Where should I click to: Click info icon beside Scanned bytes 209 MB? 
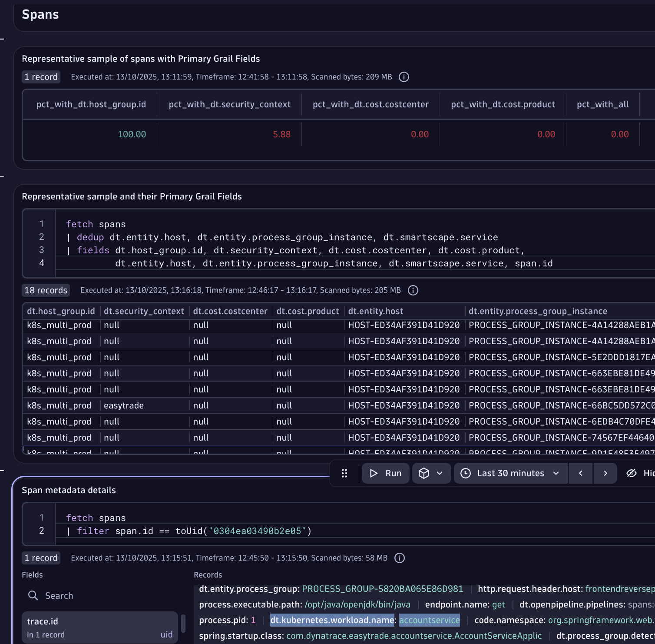coord(404,77)
